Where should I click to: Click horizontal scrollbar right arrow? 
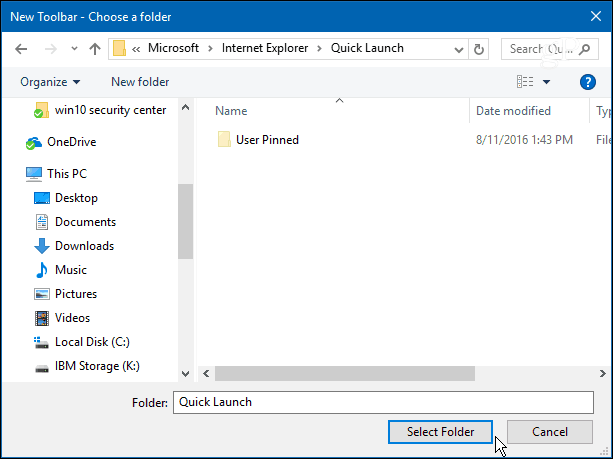click(602, 373)
